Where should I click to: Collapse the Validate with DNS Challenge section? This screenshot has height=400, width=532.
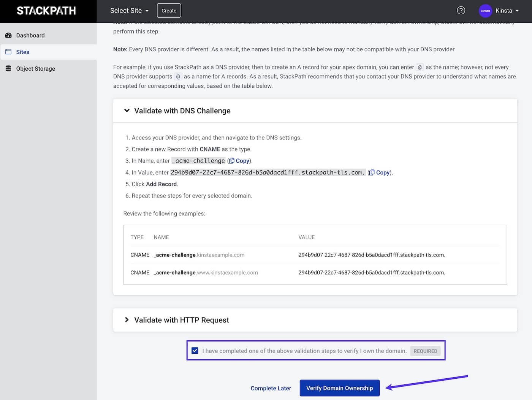tap(127, 111)
